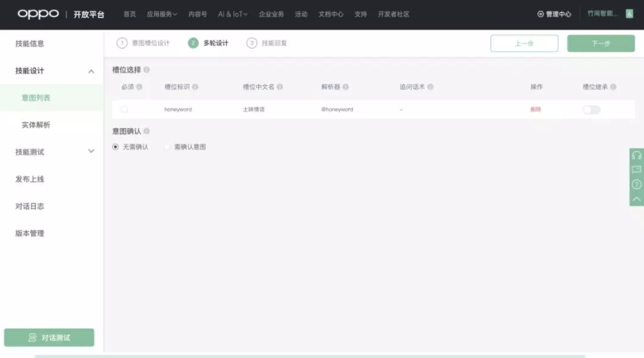Click the red 删除 link for honeyword

535,109
